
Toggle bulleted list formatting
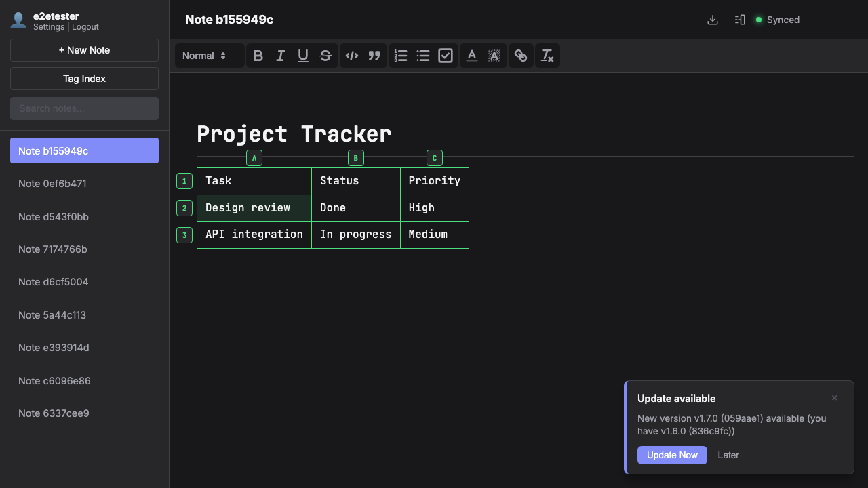point(423,56)
